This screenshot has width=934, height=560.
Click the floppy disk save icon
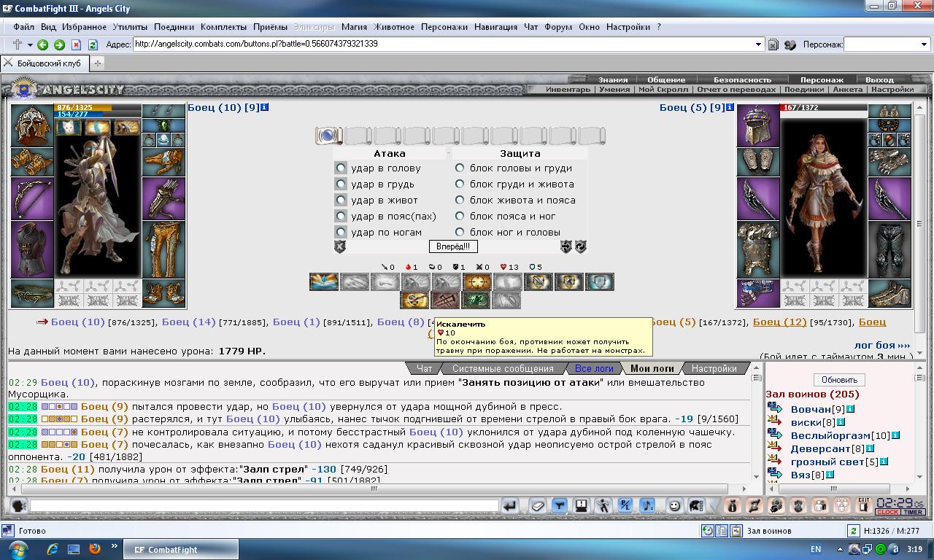(x=582, y=505)
